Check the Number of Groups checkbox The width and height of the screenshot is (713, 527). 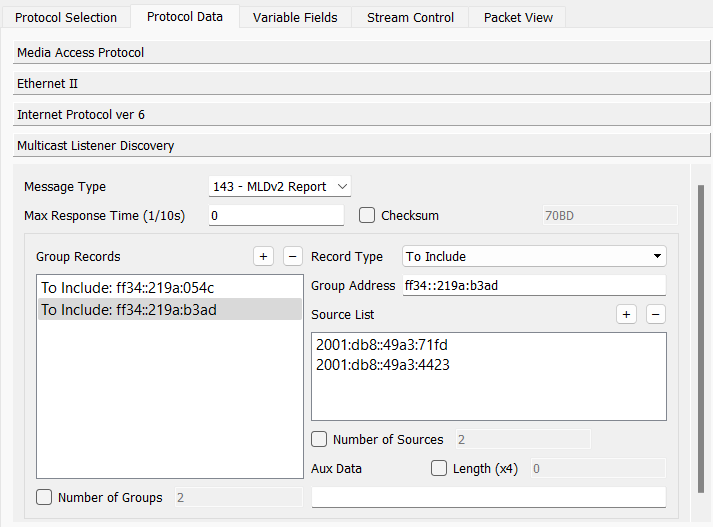pyautogui.click(x=45, y=497)
